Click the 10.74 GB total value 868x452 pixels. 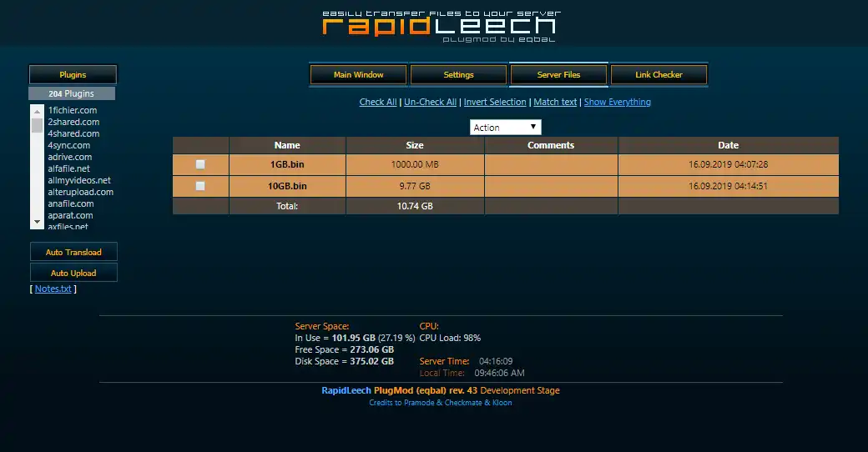click(415, 206)
